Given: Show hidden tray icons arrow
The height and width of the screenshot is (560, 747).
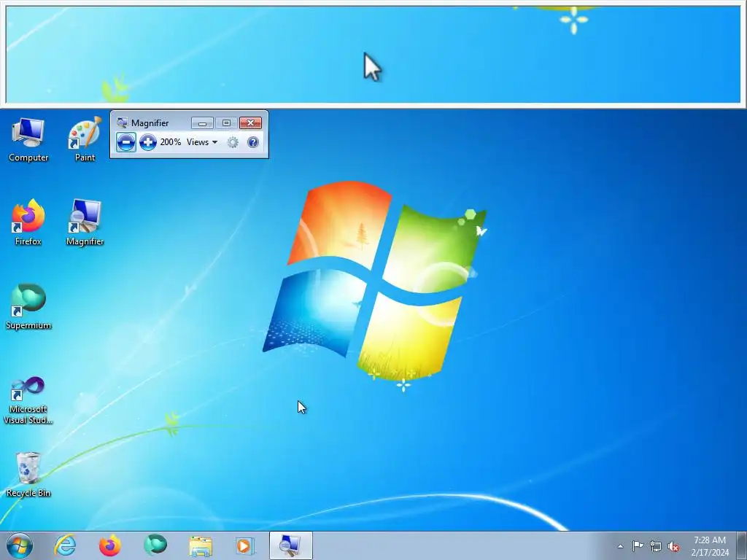Looking at the screenshot, I should click(620, 546).
